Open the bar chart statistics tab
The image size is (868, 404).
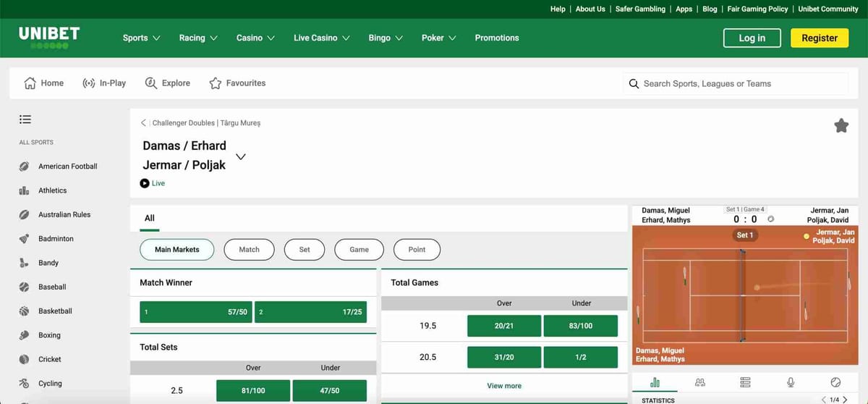[x=655, y=382]
